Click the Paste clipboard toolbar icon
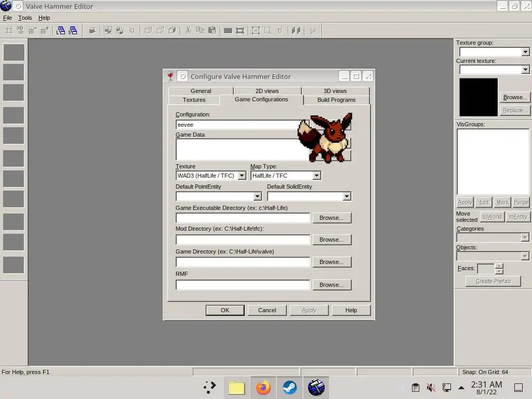 click(212, 31)
